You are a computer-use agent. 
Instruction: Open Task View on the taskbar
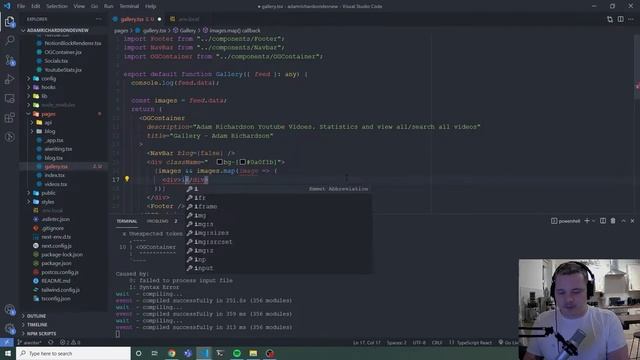click(155, 353)
